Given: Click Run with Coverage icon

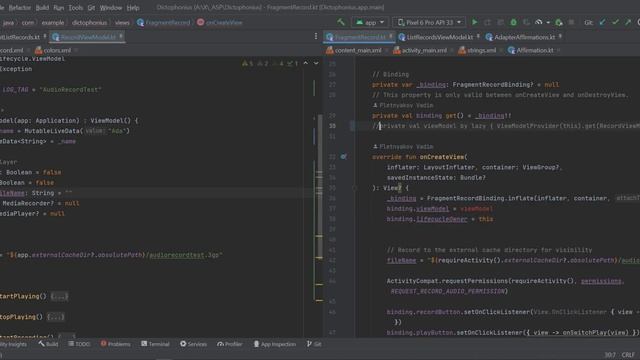Looking at the screenshot, I should coord(527,22).
